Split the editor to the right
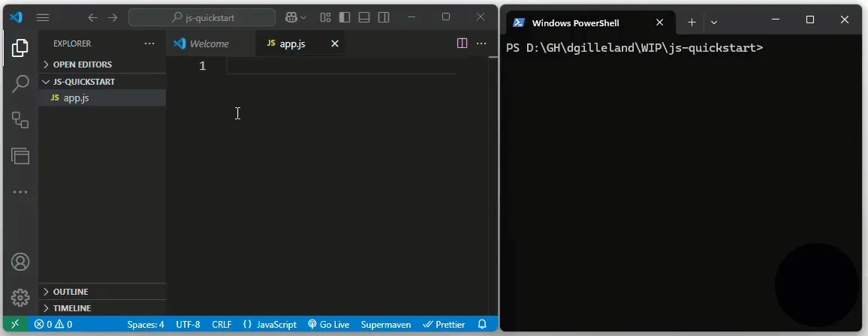Image resolution: width=868 pixels, height=336 pixels. tap(463, 43)
